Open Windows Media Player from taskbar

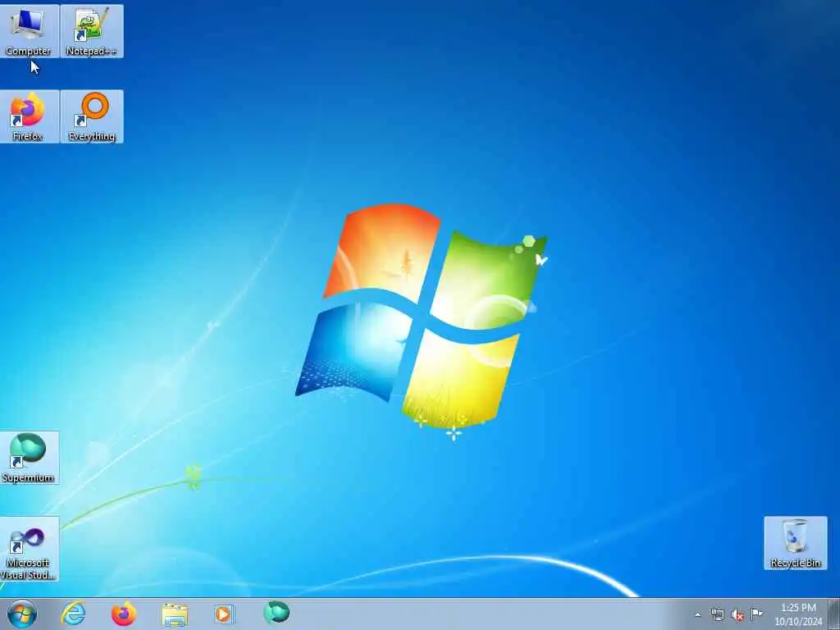click(225, 614)
